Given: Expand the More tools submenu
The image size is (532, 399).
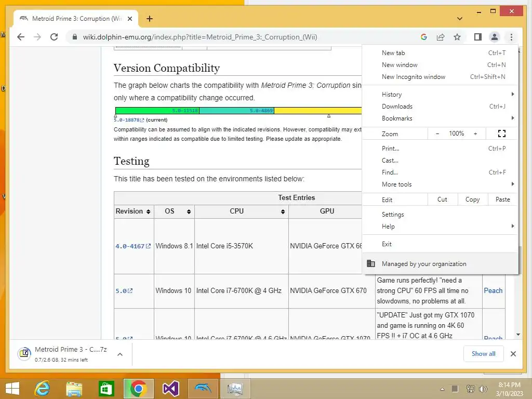Looking at the screenshot, I should (440, 184).
